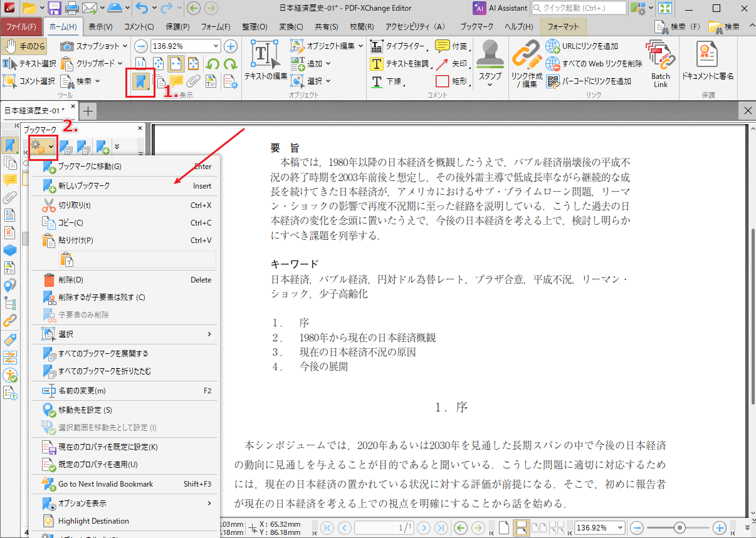The image size is (756, 538).
Task: Open the Batch Link tool
Action: (x=660, y=63)
